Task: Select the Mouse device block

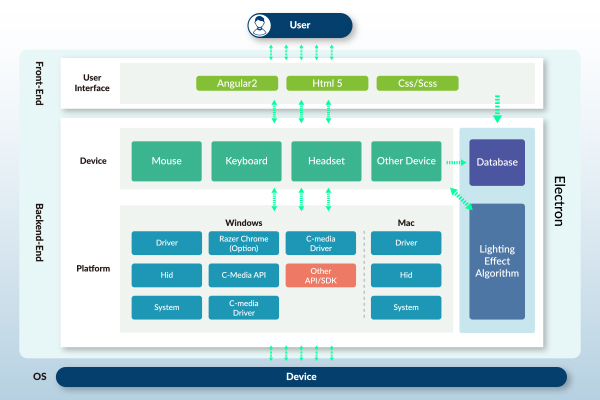Action: tap(166, 161)
